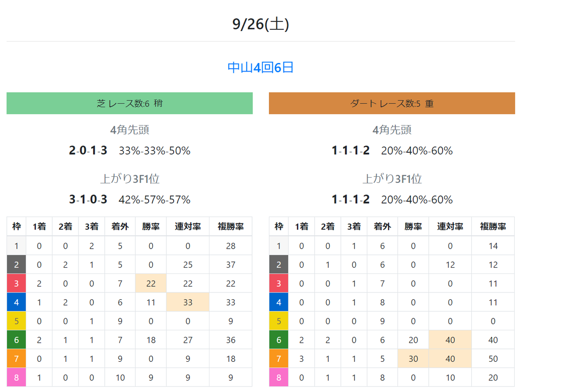Viewport: 568px width, 392px height.
Task: Click 複勝率 column header in turf table
Action: tap(230, 226)
